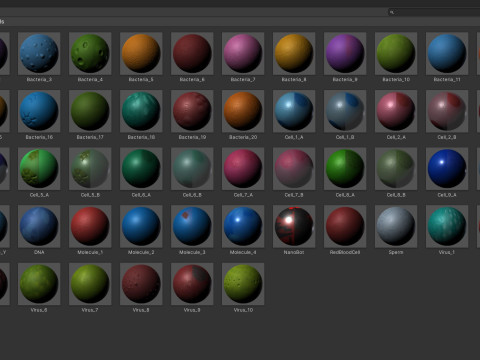480x360 pixels.
Task: Select the pink Cell_2_A thumbnail
Action: coord(396,111)
